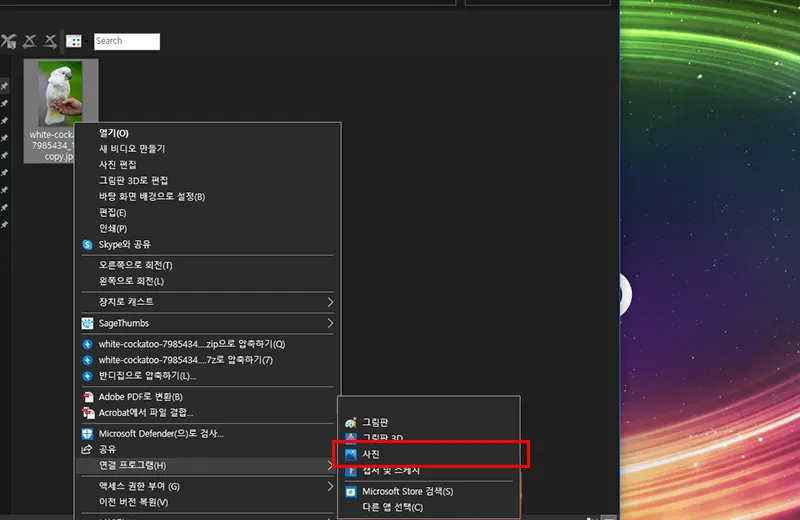This screenshot has width=800, height=520.
Task: Click the Microsoft Store 검색(S) icon
Action: point(351,491)
